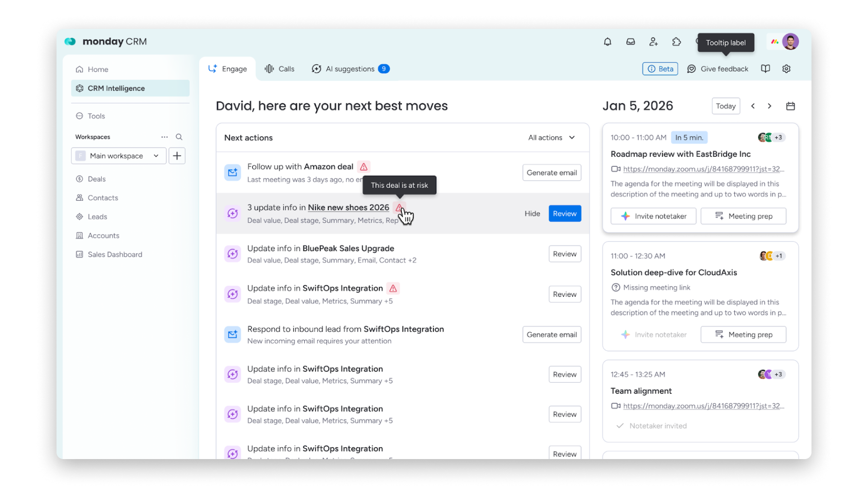
Task: Click the invite members icon
Action: pos(654,42)
